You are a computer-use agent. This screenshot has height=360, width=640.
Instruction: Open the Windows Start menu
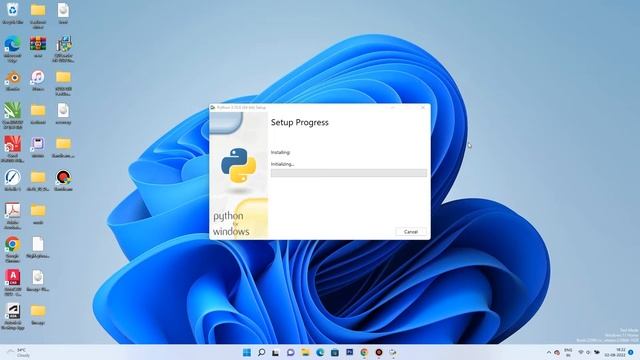247,352
